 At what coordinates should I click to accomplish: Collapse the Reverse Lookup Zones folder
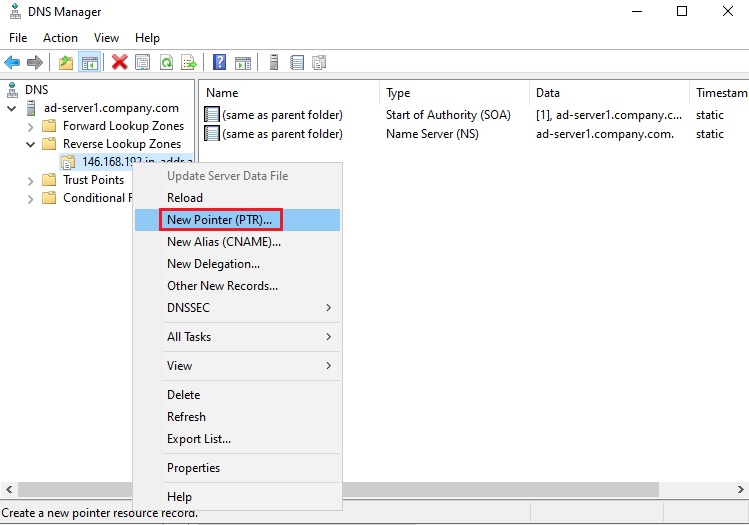[29, 144]
